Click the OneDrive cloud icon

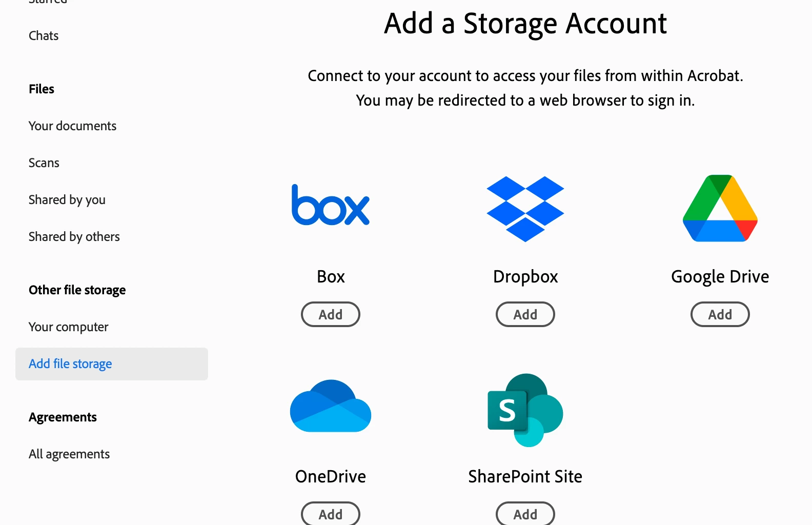click(331, 406)
